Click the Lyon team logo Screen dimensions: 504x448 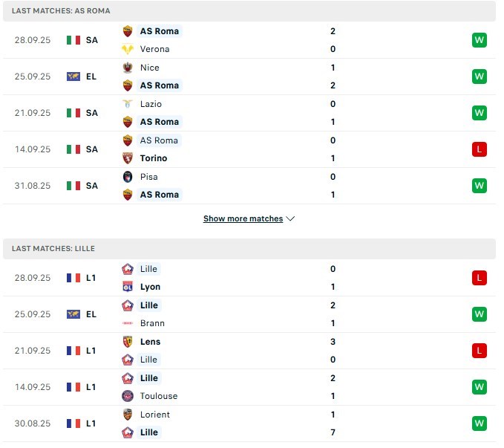[128, 287]
